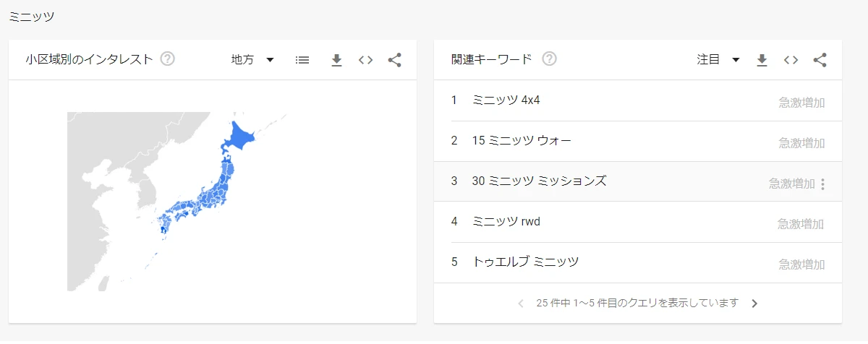Click the 25 件中 1〜5 件目 pagination text

[637, 303]
